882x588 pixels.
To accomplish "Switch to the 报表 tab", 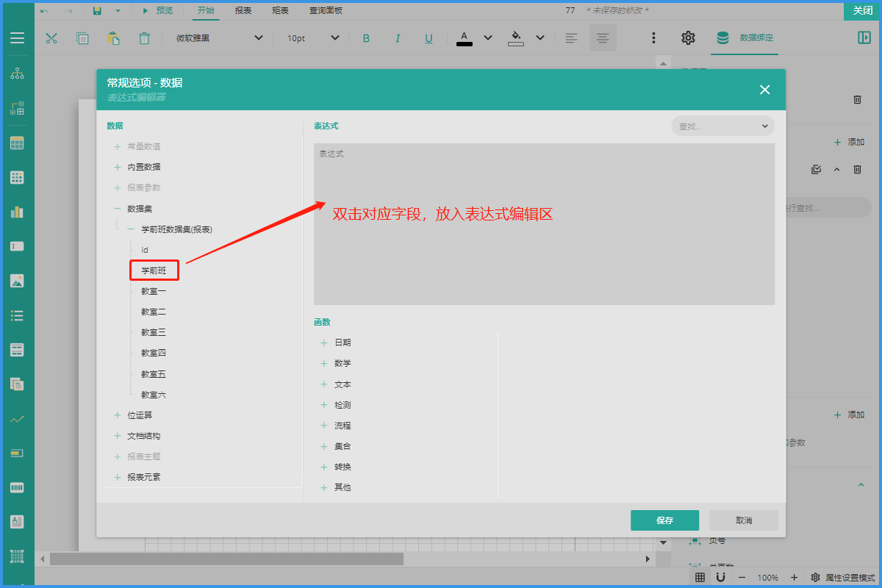I will 243,10.
